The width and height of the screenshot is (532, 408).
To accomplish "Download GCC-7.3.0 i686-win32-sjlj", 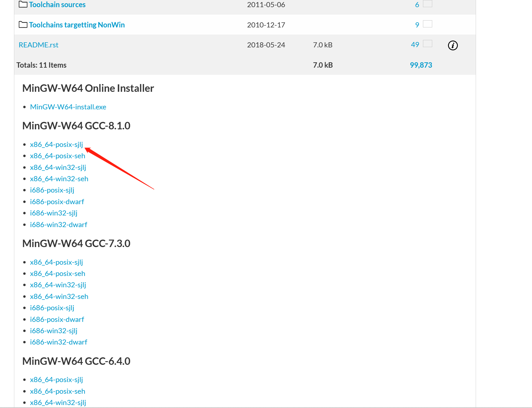I will (x=54, y=331).
